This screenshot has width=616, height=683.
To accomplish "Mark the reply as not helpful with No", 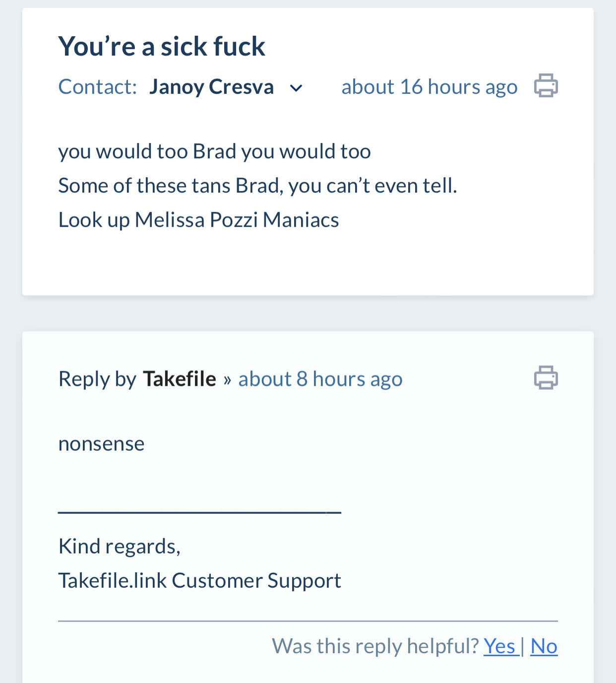I will [544, 646].
